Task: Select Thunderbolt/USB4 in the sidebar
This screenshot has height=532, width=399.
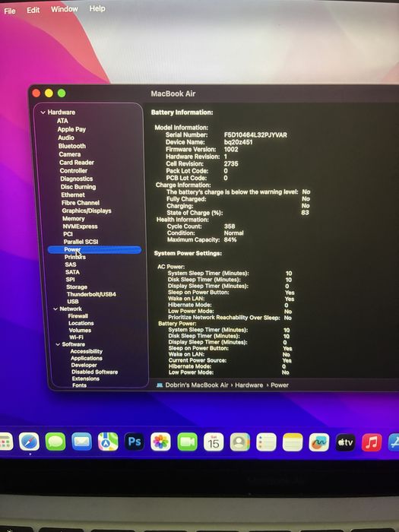Action: click(91, 294)
